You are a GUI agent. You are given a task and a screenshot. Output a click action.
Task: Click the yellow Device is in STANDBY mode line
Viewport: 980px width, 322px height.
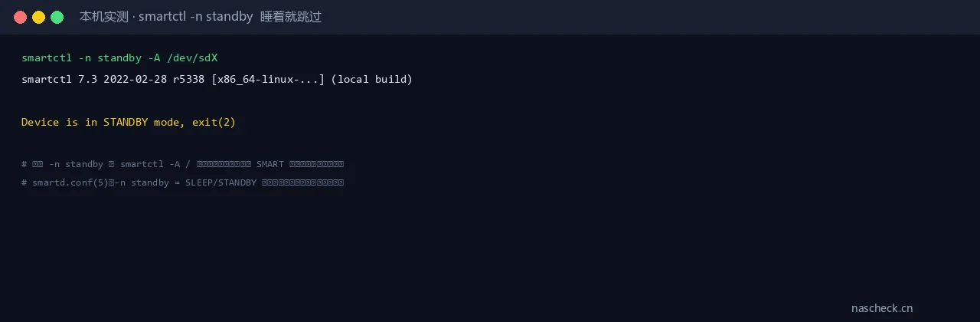tap(129, 123)
